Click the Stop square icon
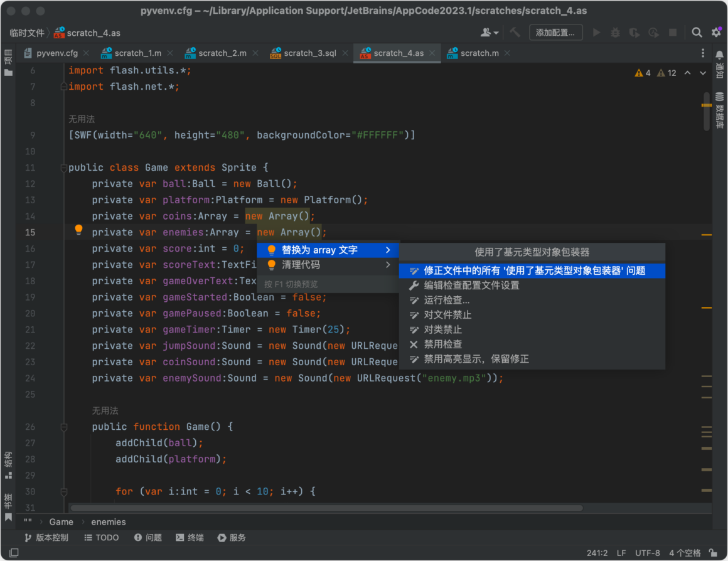The height and width of the screenshot is (561, 728). tap(673, 33)
